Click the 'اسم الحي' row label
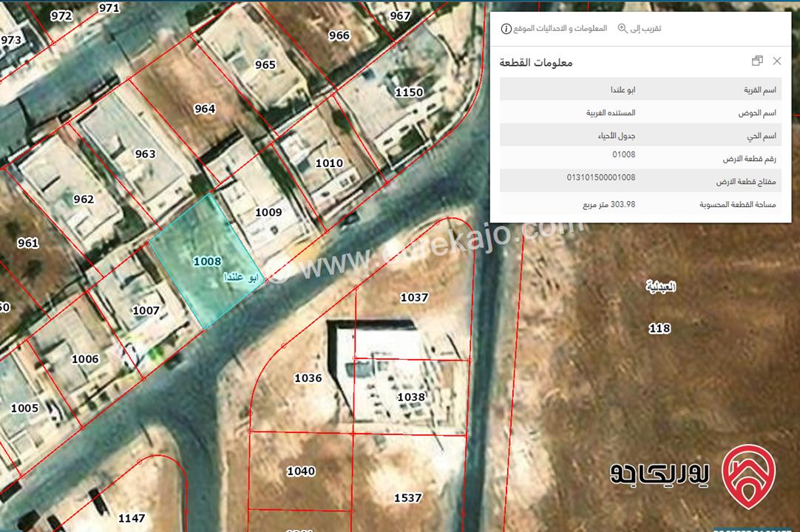 762,136
